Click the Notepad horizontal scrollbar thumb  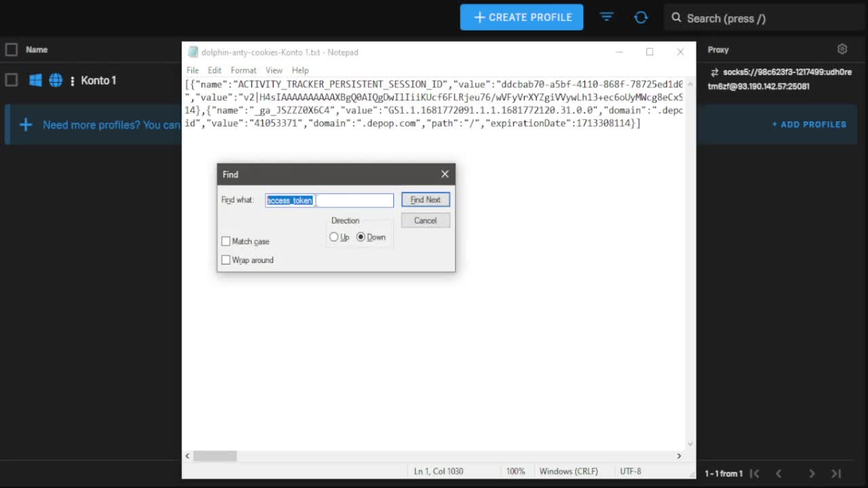click(215, 456)
